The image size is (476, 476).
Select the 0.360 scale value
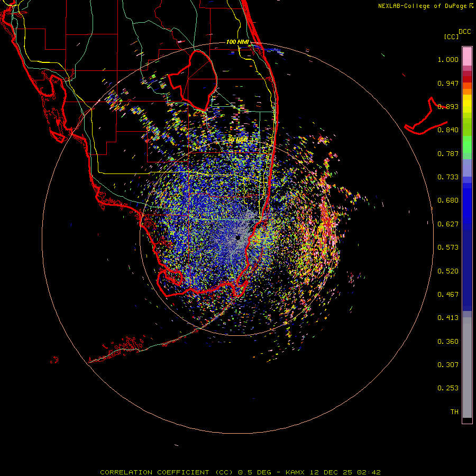pos(448,342)
